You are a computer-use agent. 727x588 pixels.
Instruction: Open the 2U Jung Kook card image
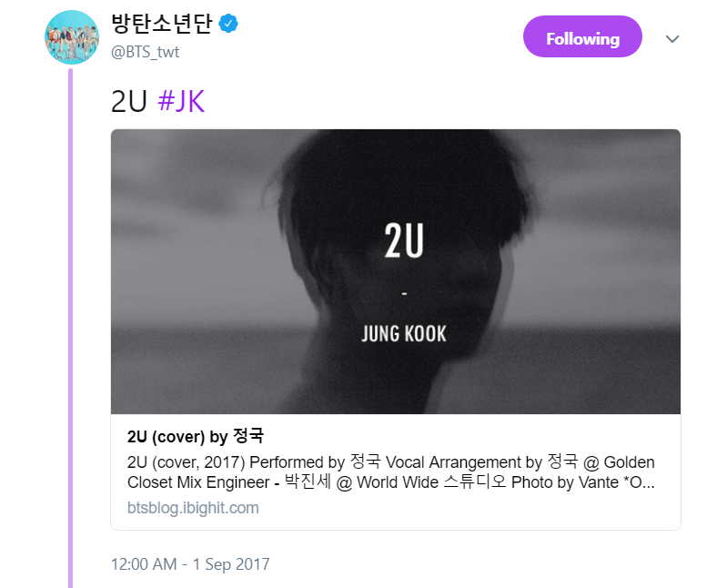[x=396, y=271]
